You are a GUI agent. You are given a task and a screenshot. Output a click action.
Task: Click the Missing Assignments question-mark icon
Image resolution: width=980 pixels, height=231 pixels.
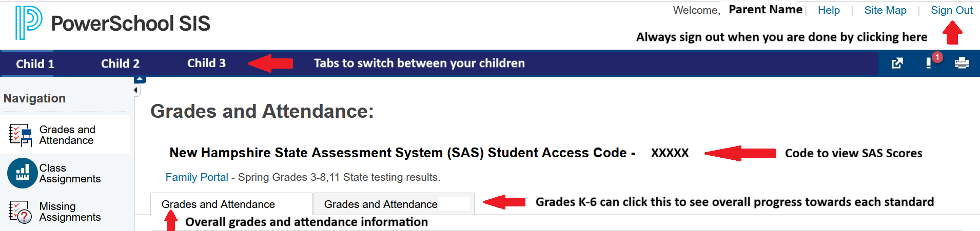20,212
